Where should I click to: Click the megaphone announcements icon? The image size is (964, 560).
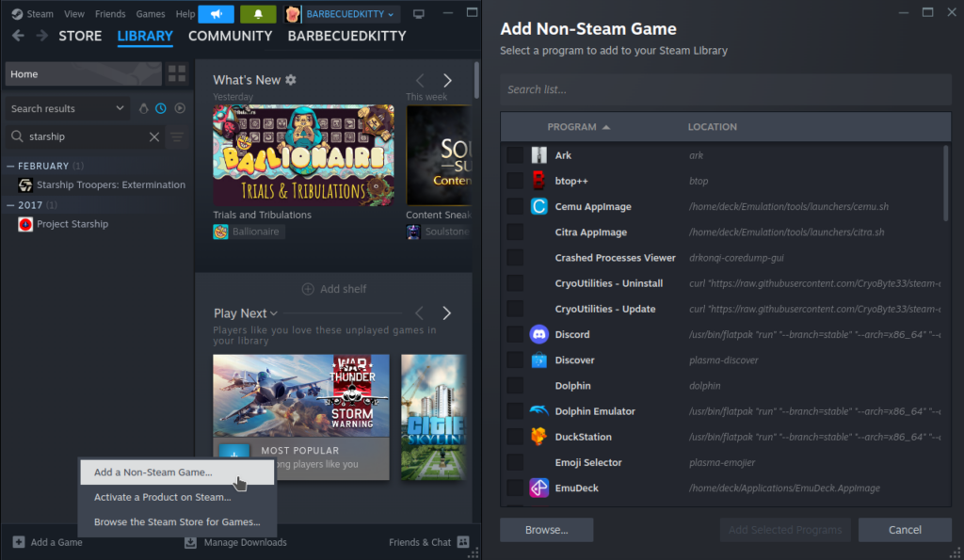(216, 14)
